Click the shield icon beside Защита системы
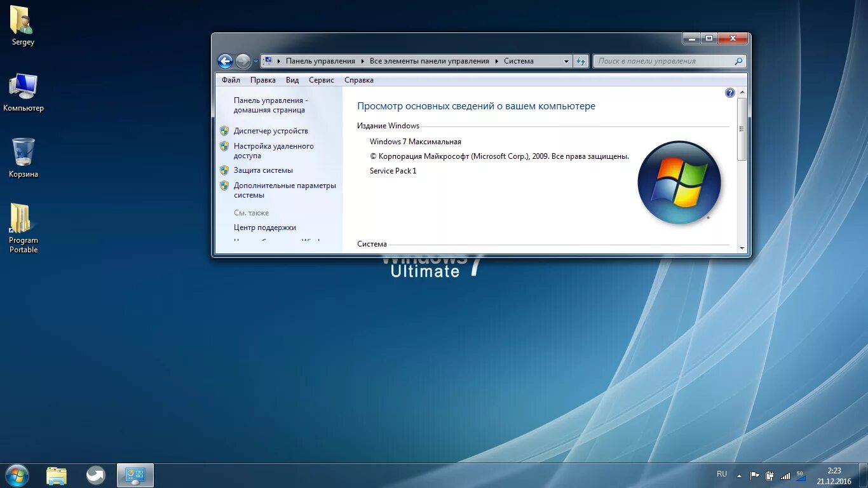Image resolution: width=868 pixels, height=488 pixels. click(224, 170)
